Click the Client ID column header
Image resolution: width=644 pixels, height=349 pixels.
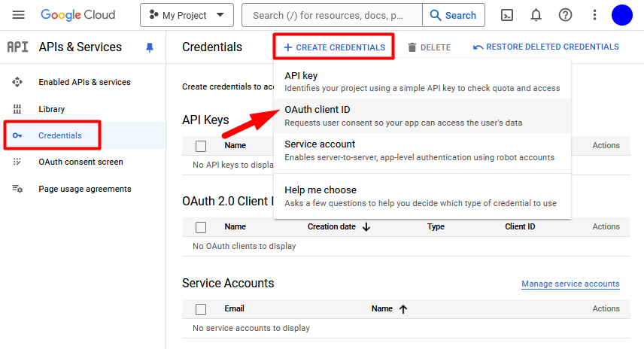[520, 226]
